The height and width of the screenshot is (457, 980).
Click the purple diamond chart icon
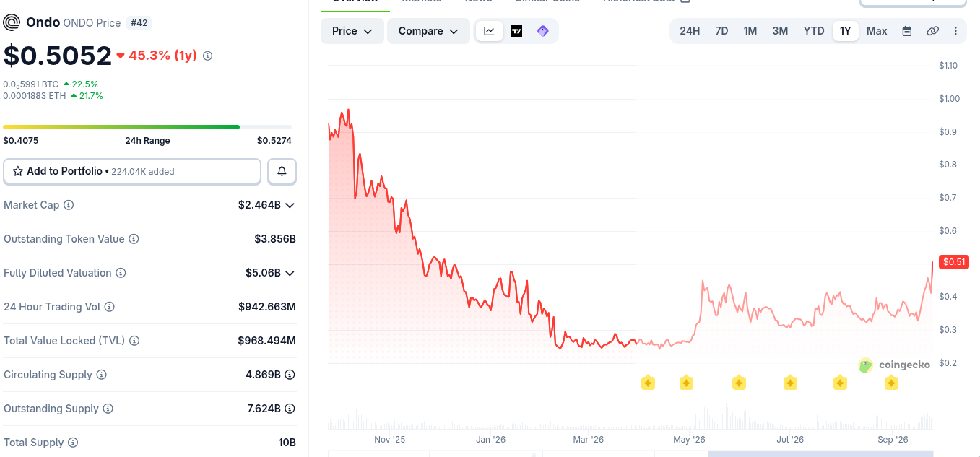(543, 31)
